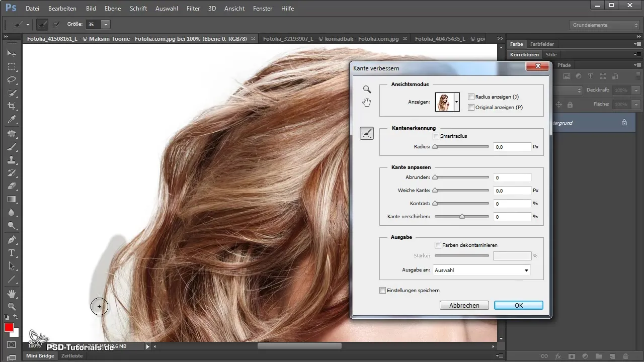Open the Größe brush size dropdown

[106, 24]
